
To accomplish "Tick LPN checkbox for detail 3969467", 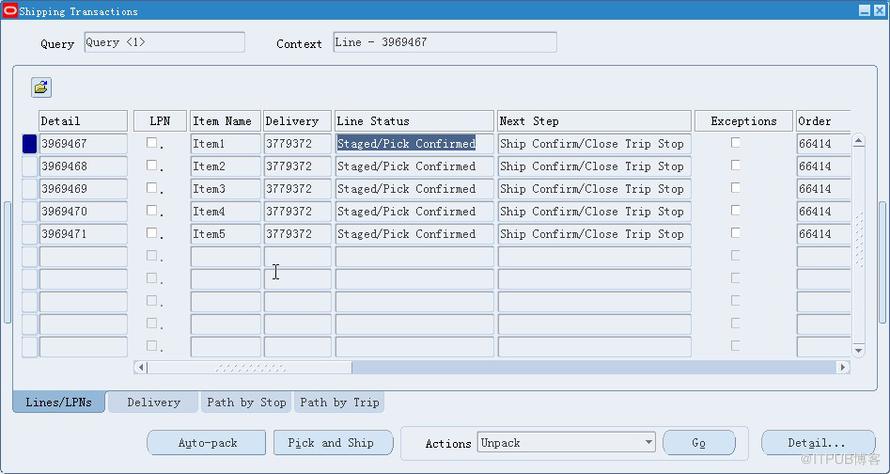I will (x=152, y=142).
